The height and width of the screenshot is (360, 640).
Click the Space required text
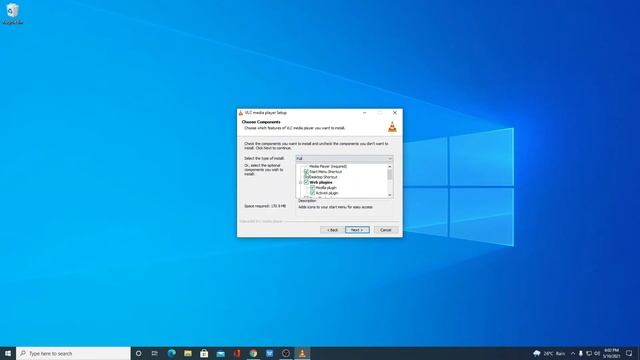click(x=265, y=206)
